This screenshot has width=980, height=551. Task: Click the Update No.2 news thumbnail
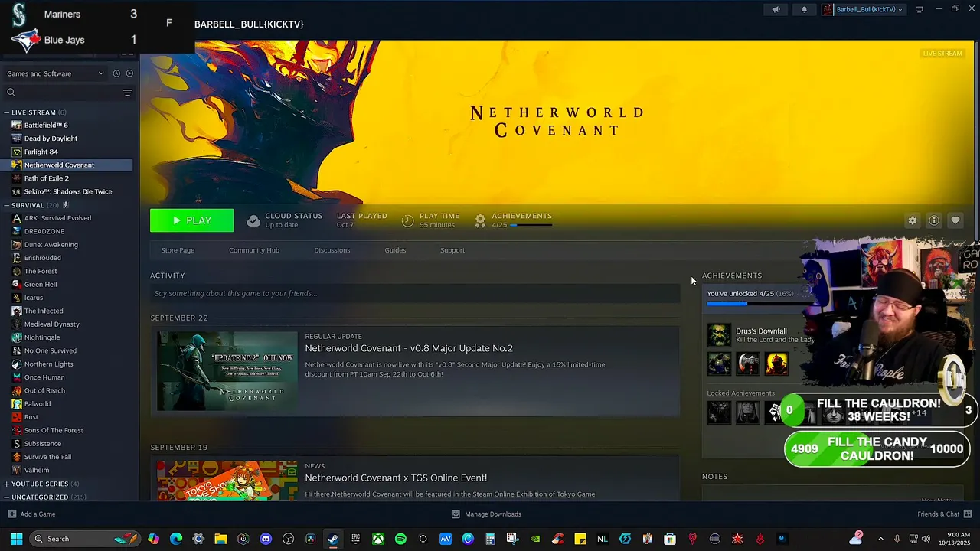click(227, 371)
